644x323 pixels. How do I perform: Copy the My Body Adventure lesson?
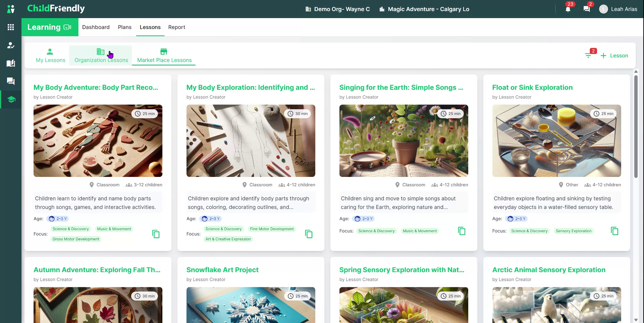(x=156, y=234)
